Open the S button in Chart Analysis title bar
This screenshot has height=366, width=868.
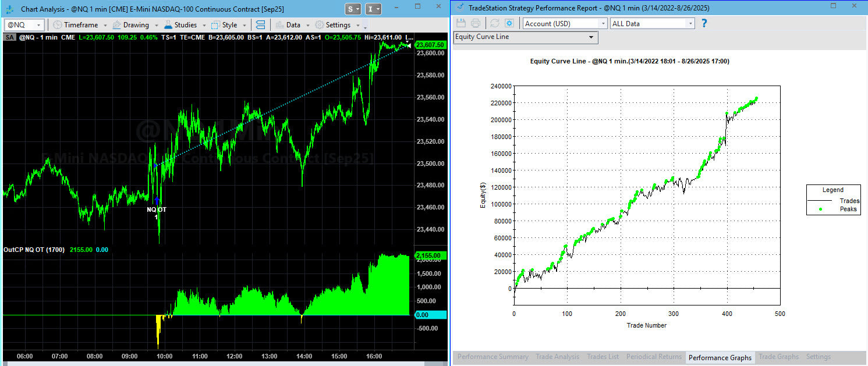pyautogui.click(x=353, y=9)
